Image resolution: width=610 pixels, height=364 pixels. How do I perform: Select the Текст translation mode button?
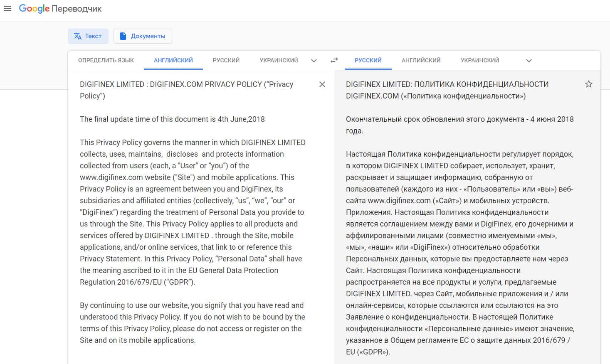pyautogui.click(x=88, y=36)
